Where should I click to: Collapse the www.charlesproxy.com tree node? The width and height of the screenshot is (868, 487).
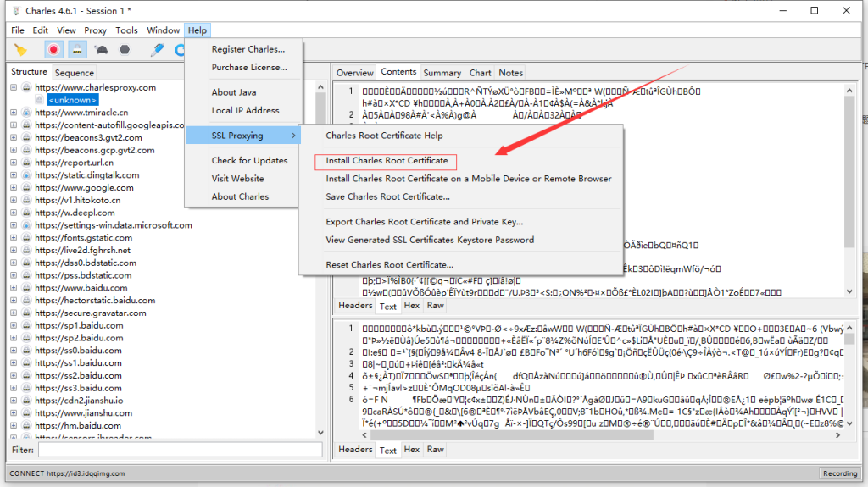(14, 87)
